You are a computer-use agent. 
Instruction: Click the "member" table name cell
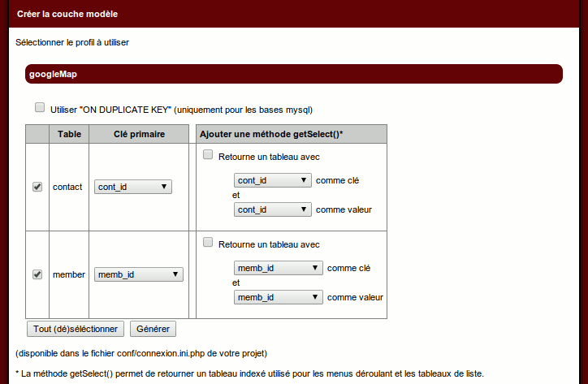pos(69,274)
